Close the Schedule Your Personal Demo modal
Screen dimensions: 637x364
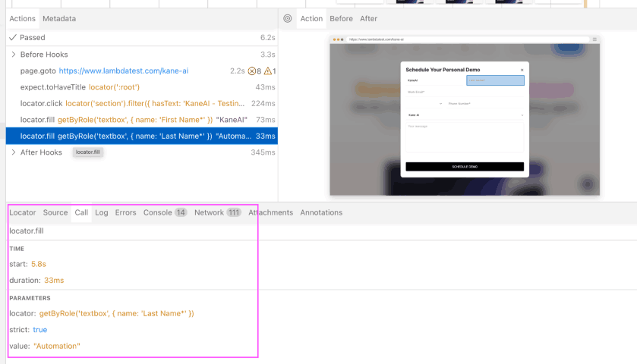coord(522,70)
